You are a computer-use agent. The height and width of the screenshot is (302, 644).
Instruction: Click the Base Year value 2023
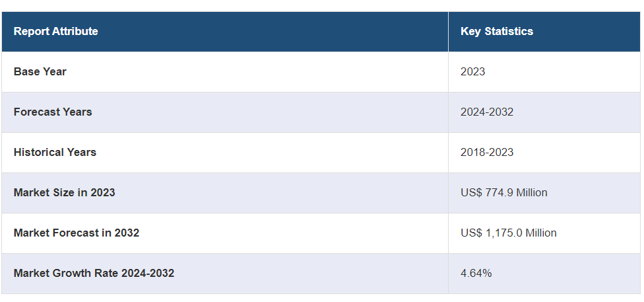[x=472, y=71]
